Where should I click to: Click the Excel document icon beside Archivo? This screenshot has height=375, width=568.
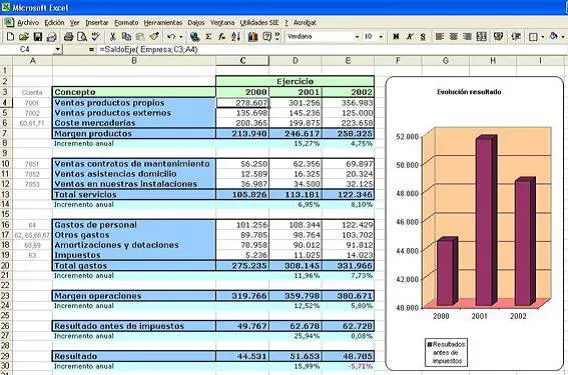[x=9, y=22]
